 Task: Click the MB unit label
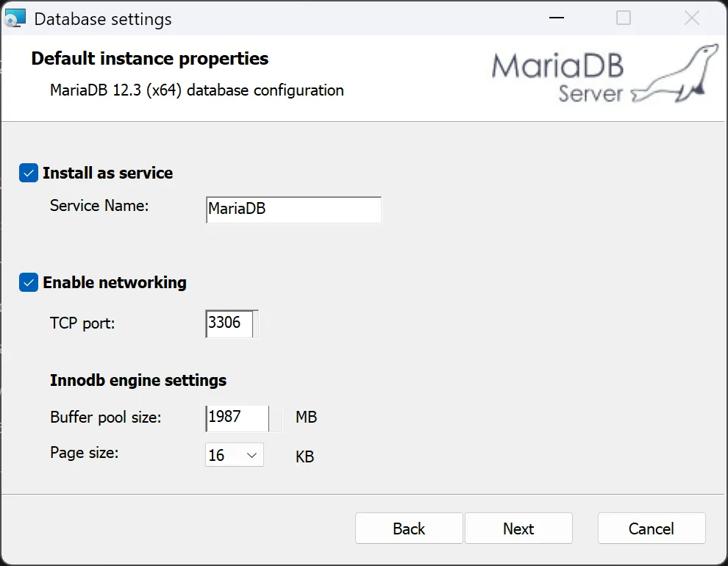[307, 417]
